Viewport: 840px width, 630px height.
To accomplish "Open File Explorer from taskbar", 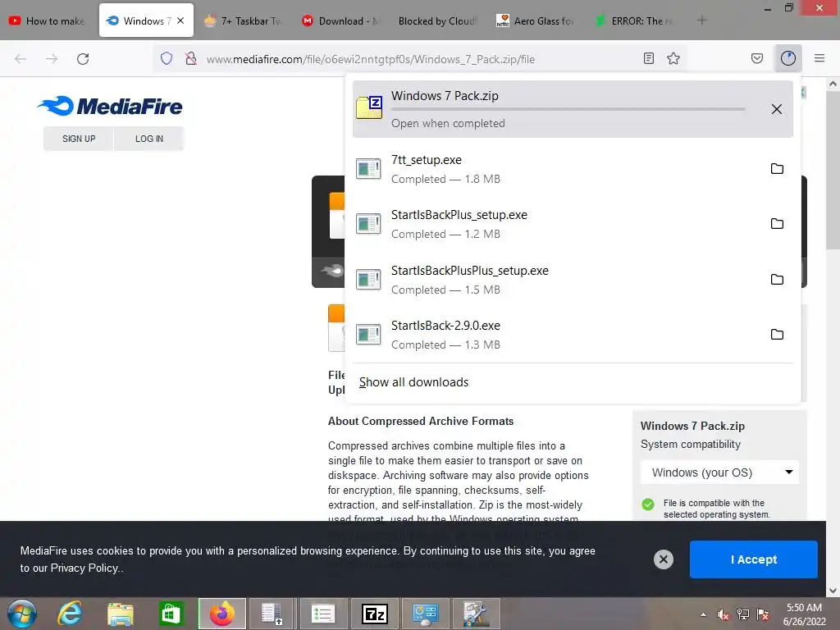I will pos(121,614).
